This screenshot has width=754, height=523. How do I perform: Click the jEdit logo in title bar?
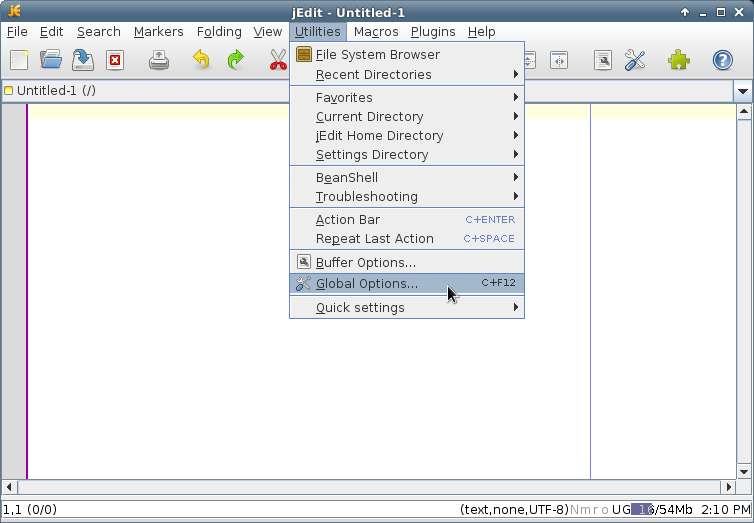click(14, 11)
